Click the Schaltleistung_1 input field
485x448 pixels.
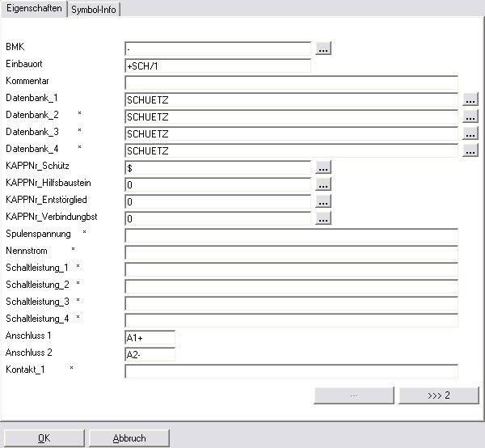tap(291, 269)
